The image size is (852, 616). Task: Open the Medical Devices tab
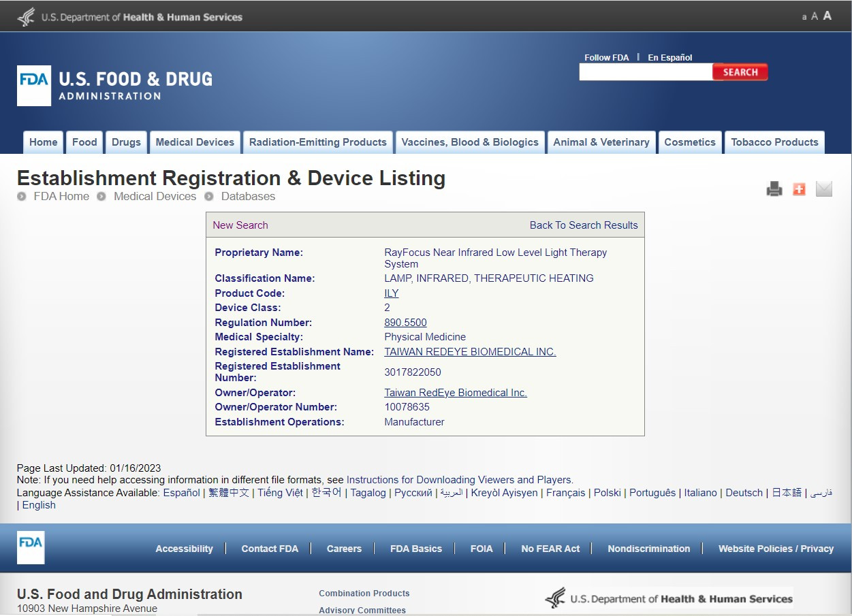coord(195,142)
